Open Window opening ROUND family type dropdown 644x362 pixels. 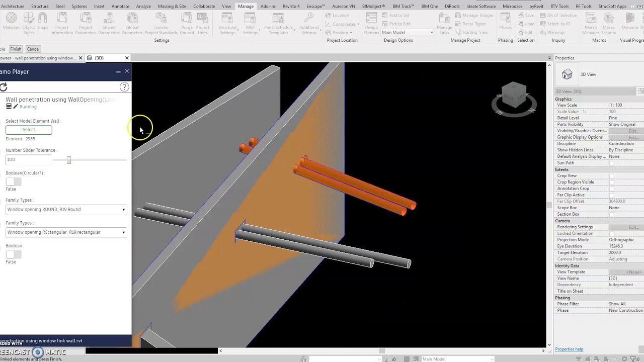click(66, 210)
